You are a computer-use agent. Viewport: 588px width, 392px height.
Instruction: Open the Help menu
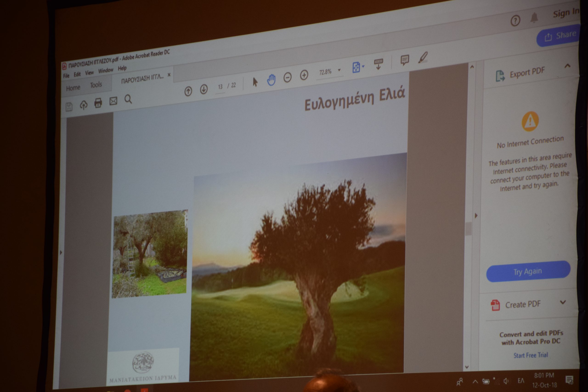click(122, 68)
